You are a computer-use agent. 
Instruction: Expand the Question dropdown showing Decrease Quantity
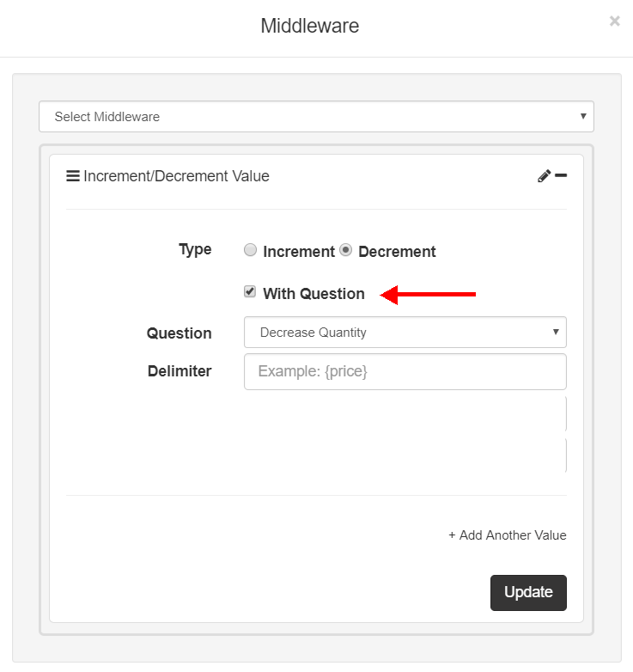405,333
